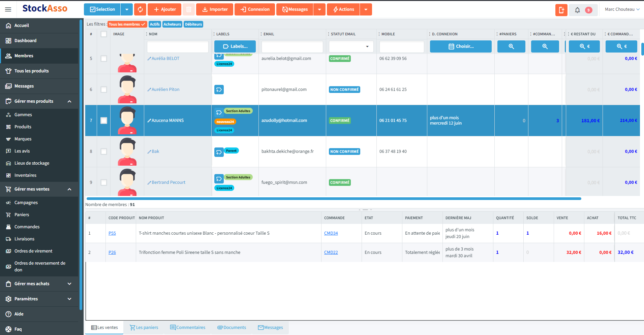Open the Actions dropdown arrow
The width and height of the screenshot is (644, 335).
click(x=366, y=9)
